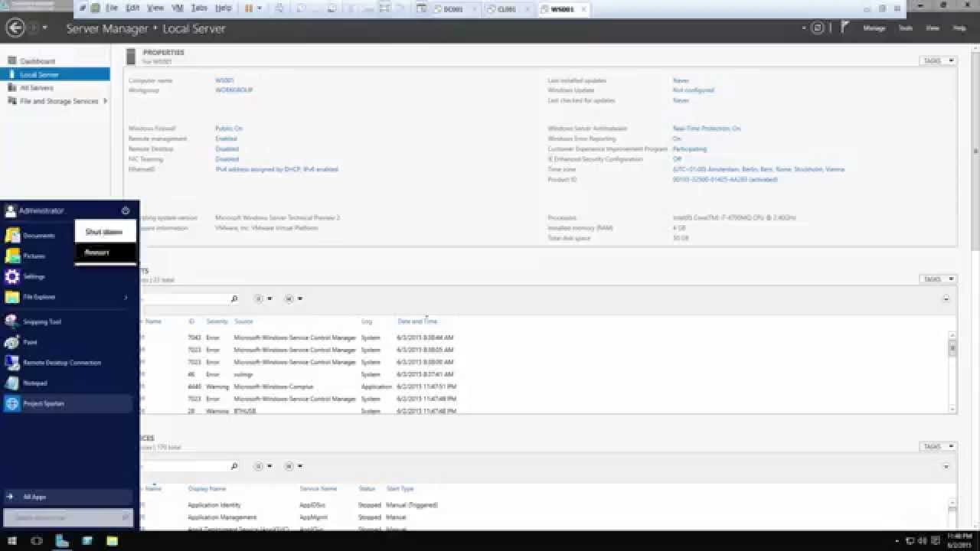Click the power icon next to Administrator
The image size is (980, 551).
(126, 210)
